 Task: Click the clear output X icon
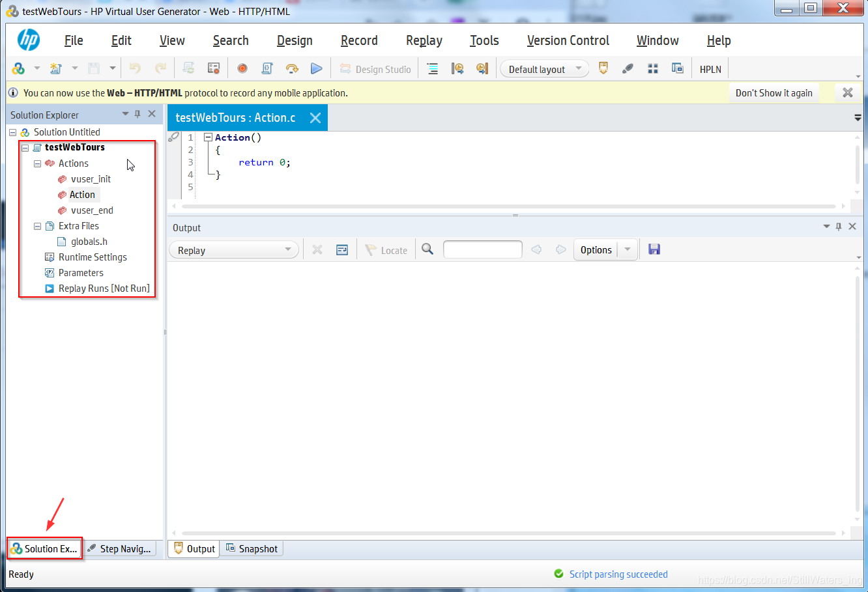click(x=317, y=249)
